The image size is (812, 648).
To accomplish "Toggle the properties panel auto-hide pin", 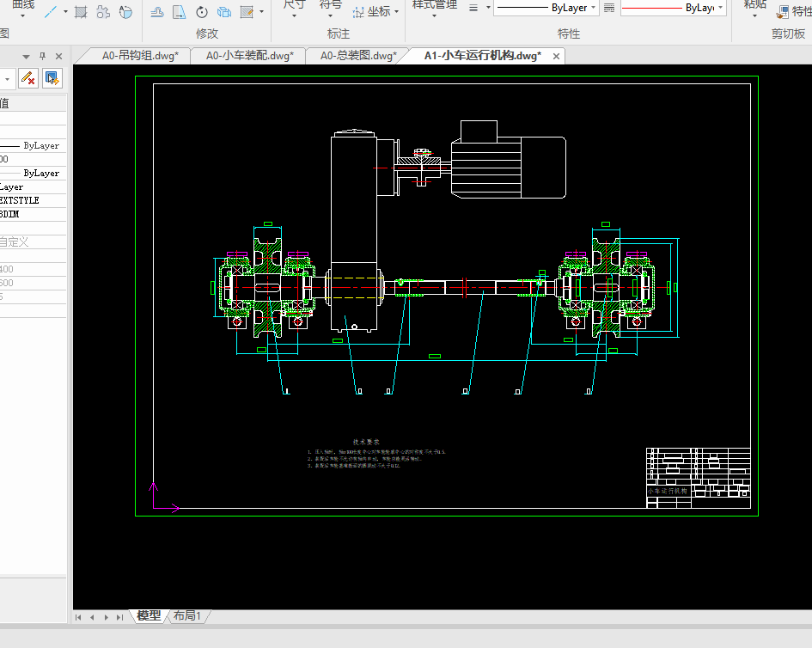I will coord(43,56).
